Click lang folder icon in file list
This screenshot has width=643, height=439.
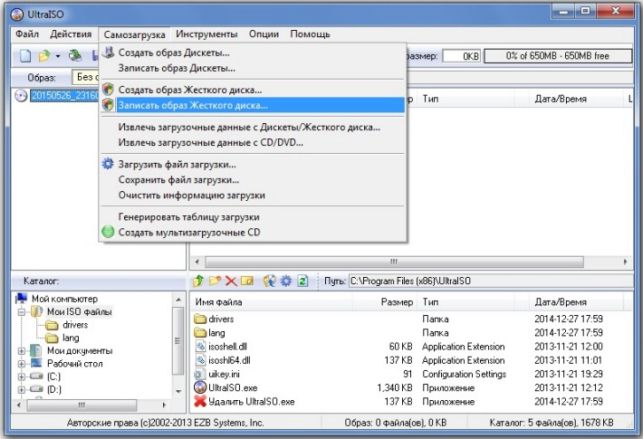pyautogui.click(x=200, y=332)
